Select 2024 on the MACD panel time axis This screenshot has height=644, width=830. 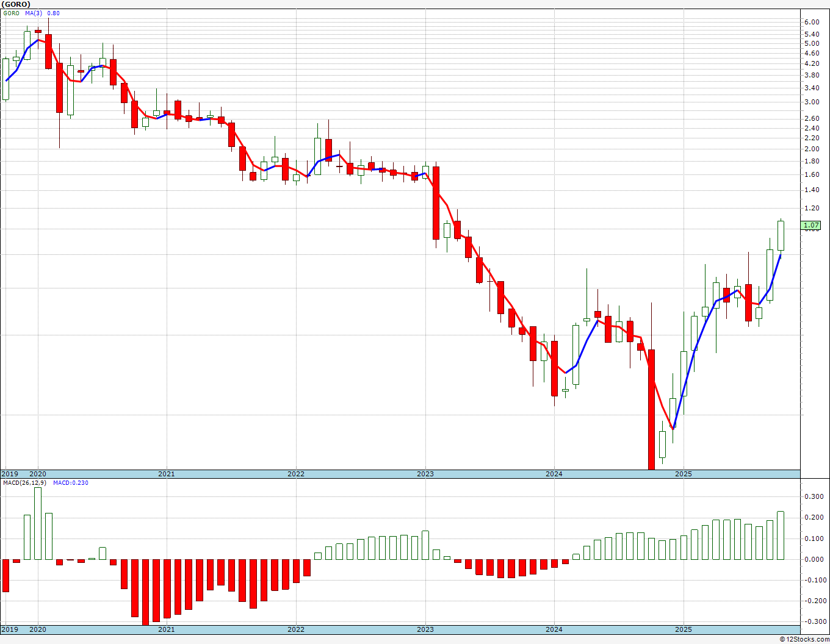(554, 629)
